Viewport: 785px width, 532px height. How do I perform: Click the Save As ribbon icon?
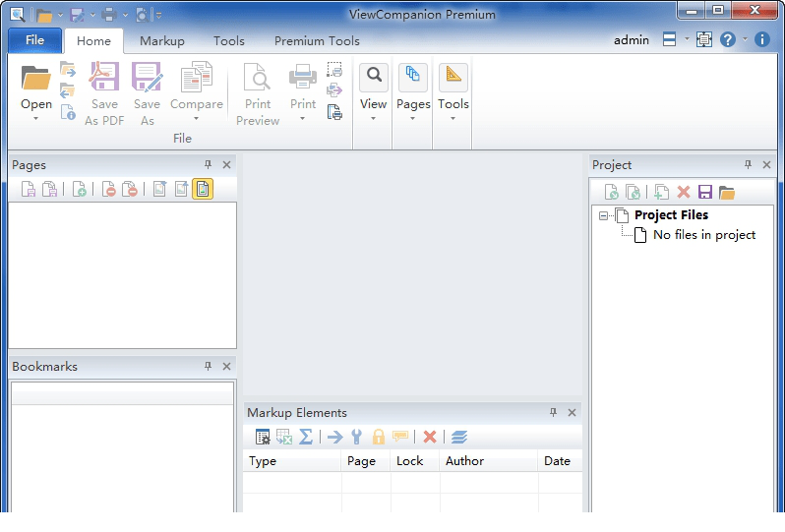coord(147,77)
